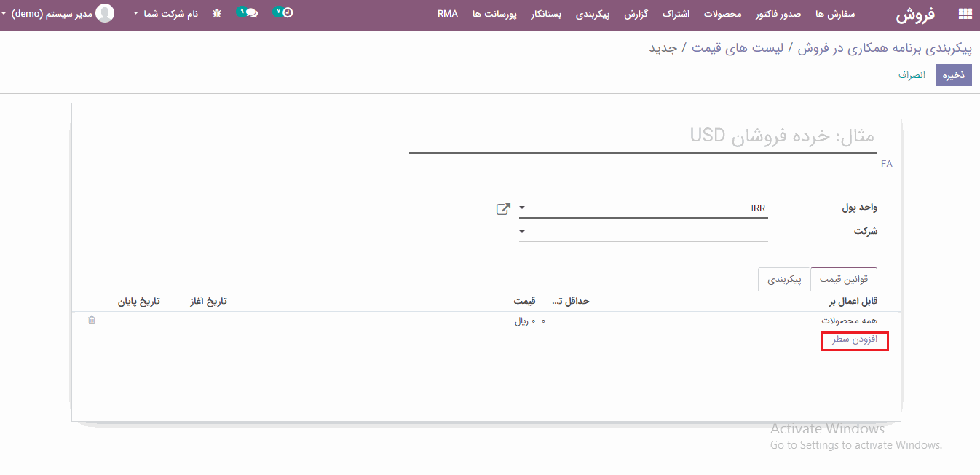
Task: Click the debug bug icon
Action: coord(217,14)
